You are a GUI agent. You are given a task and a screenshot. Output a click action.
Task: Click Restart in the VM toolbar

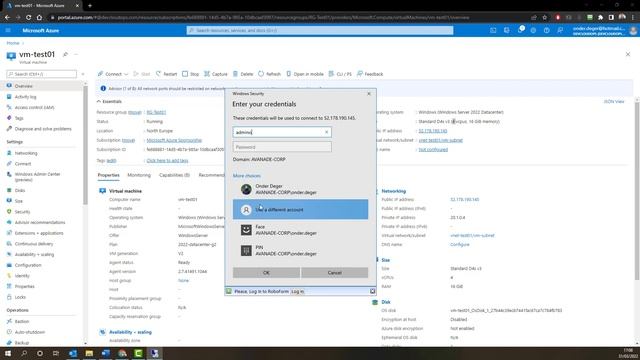166,74
